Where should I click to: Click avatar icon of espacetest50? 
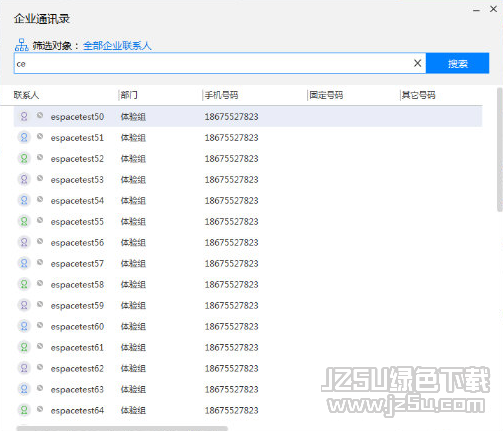pos(24,116)
